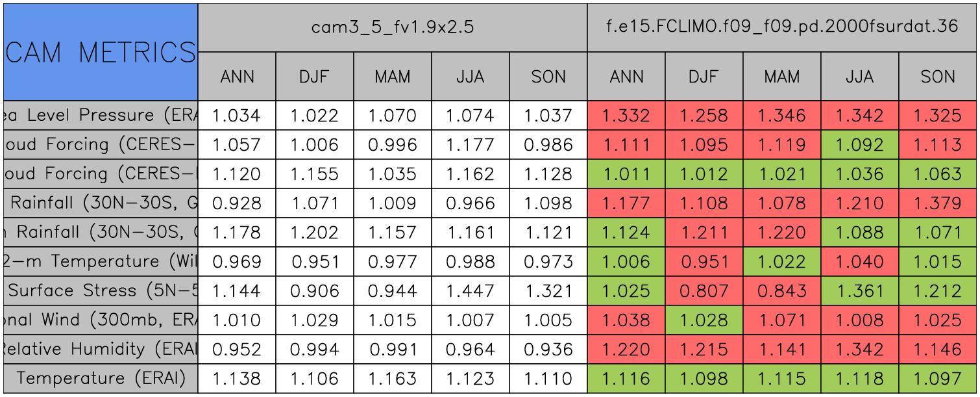
Task: Click the red cell showing 1.379
Action: click(x=938, y=203)
